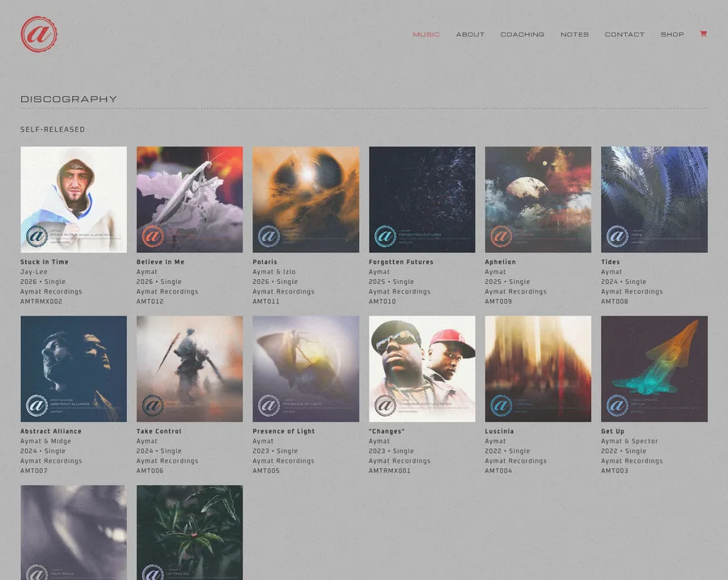Click catalog number AMT005
This screenshot has width=728, height=580.
click(x=265, y=471)
